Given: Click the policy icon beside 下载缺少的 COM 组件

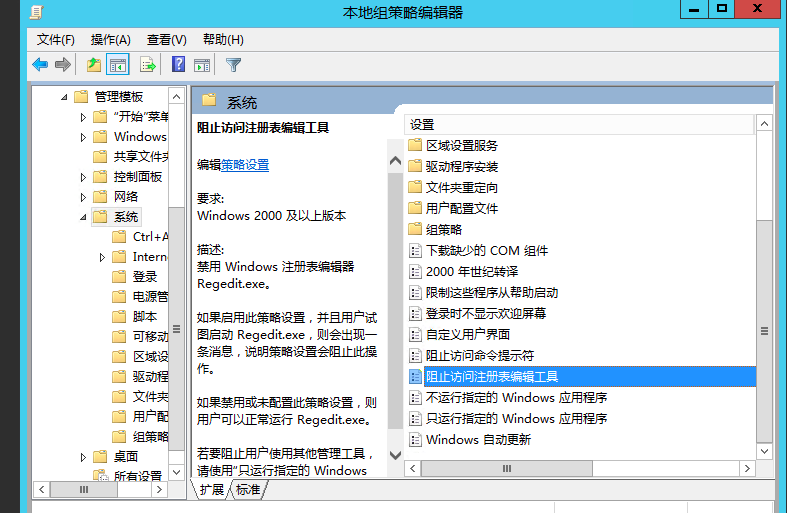Looking at the screenshot, I should [415, 250].
